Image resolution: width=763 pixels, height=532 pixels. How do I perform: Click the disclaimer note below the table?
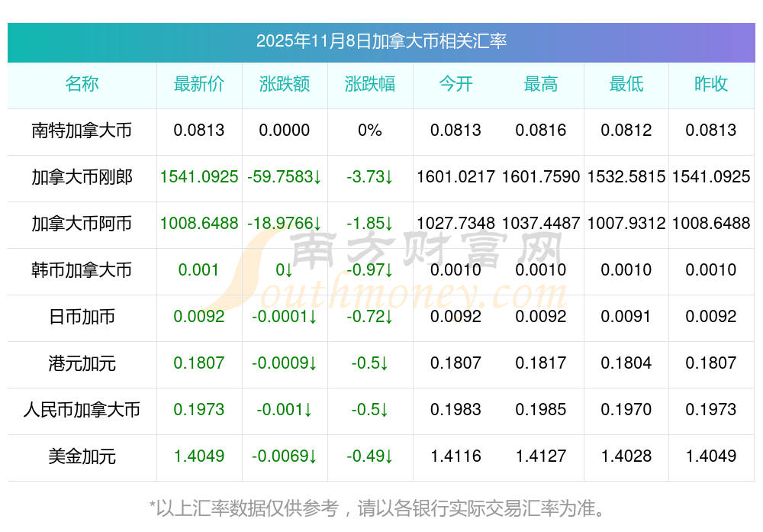point(381,508)
